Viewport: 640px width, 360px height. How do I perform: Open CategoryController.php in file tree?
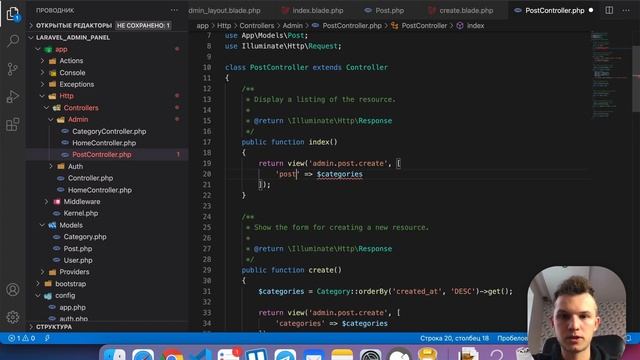point(109,131)
